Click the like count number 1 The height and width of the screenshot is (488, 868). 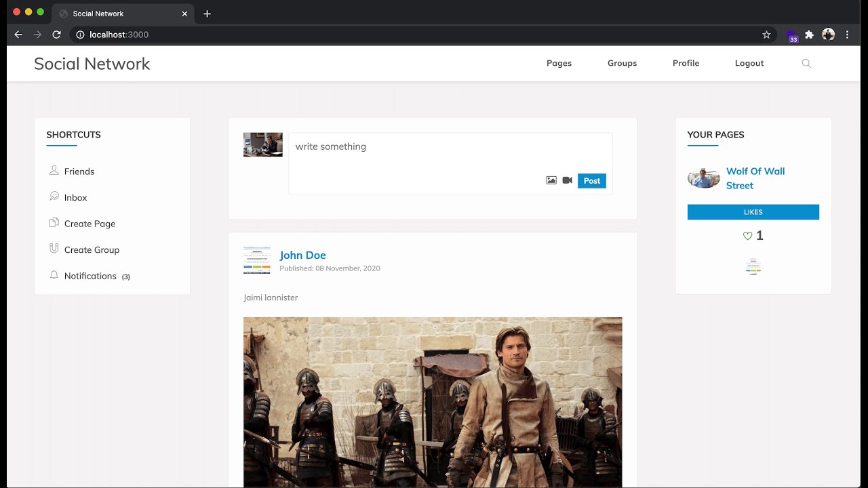click(759, 236)
